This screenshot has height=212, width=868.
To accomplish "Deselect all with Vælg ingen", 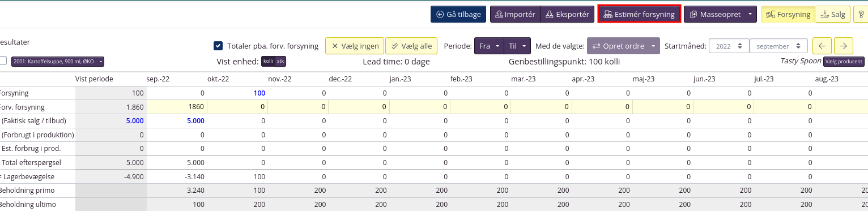I will [354, 46].
